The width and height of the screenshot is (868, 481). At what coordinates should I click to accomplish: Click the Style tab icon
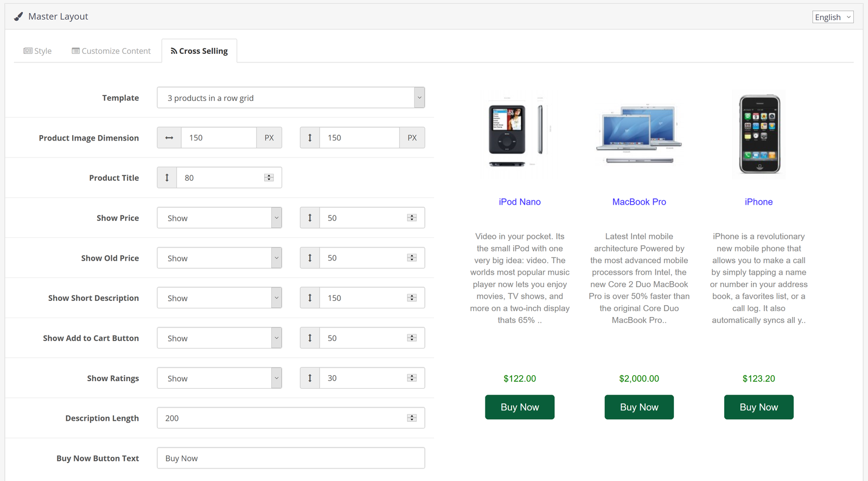[28, 51]
